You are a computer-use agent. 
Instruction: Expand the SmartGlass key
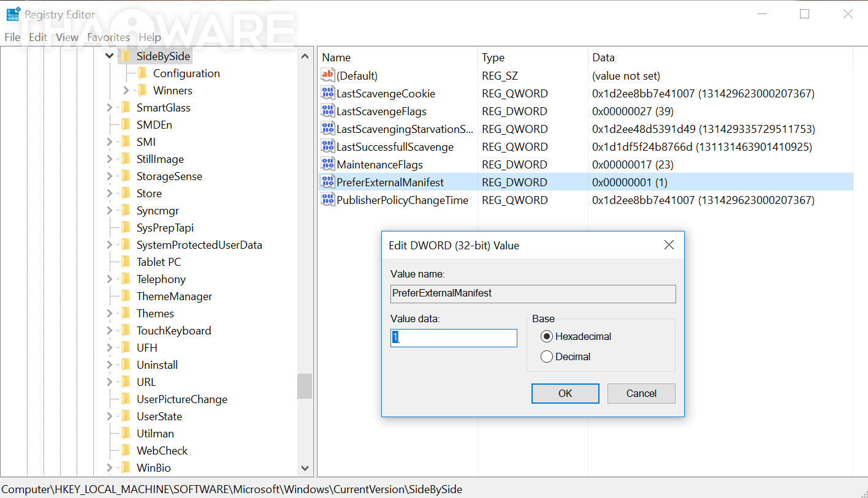pyautogui.click(x=110, y=108)
